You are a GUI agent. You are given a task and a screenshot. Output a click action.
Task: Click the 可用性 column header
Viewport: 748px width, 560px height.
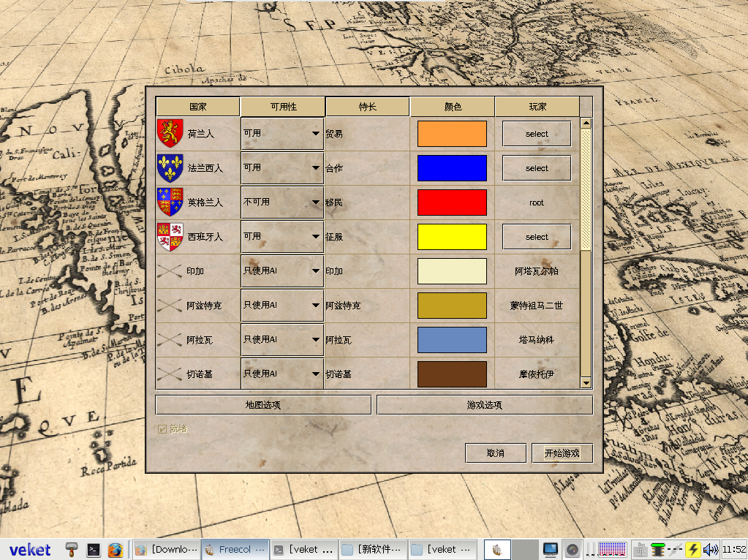pyautogui.click(x=283, y=107)
